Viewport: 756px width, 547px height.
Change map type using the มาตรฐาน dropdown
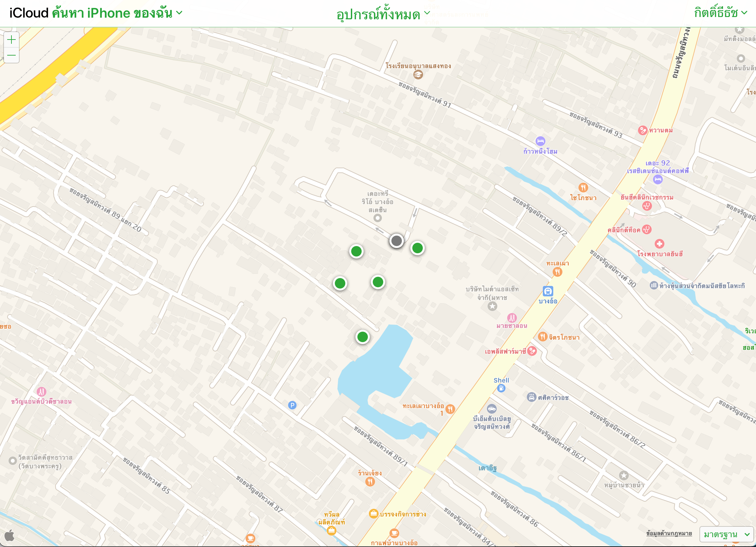tap(726, 534)
